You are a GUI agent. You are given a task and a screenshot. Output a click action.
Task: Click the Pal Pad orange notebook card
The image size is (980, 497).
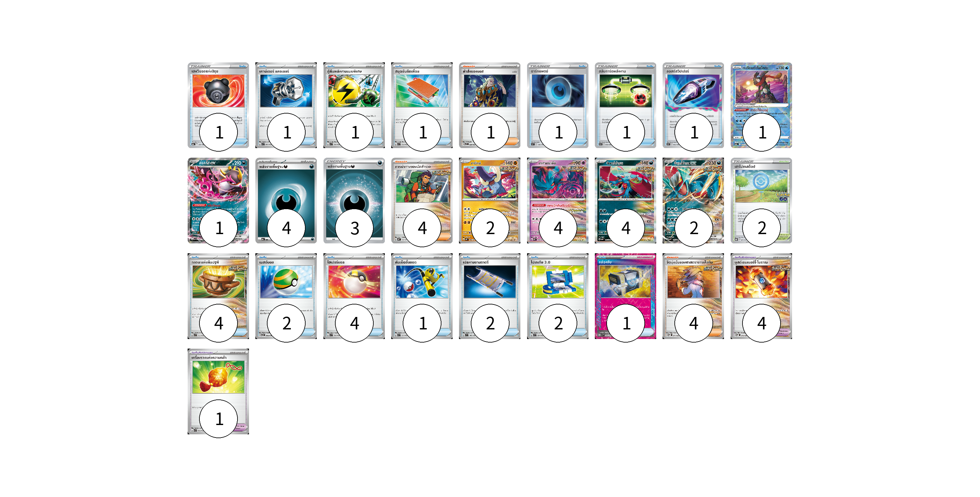(422, 105)
